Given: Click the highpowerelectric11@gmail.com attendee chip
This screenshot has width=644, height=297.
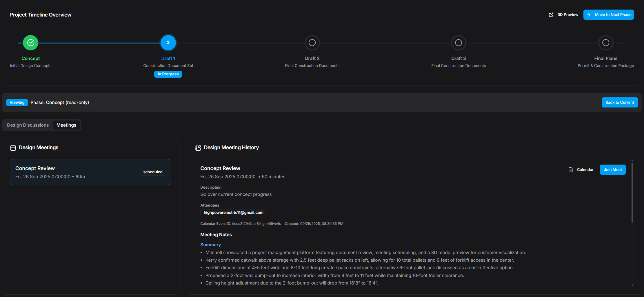Looking at the screenshot, I should (x=233, y=213).
